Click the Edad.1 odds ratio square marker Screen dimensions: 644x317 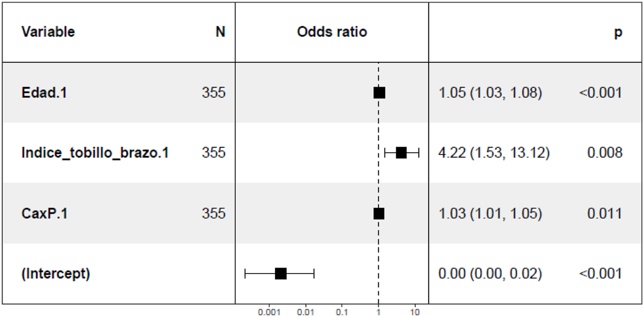pyautogui.click(x=379, y=93)
